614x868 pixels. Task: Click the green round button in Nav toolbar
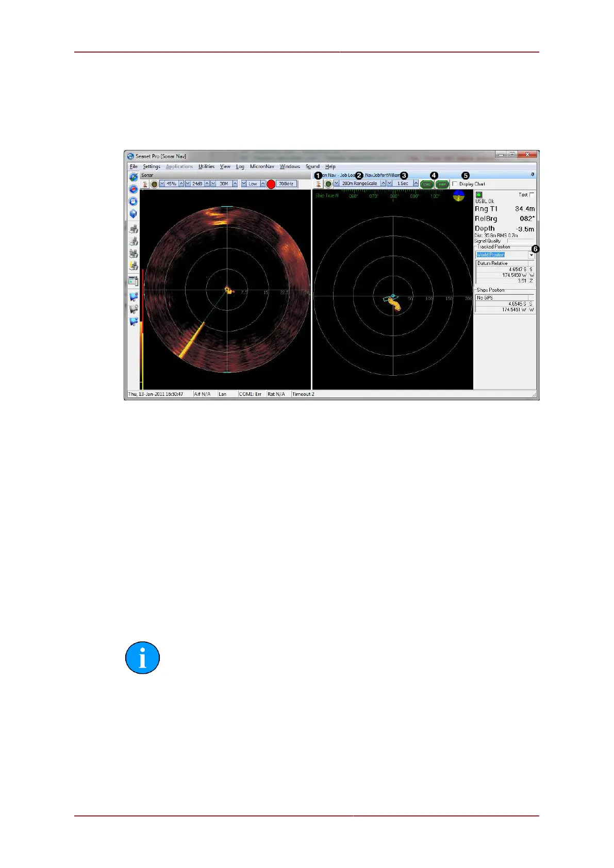click(x=328, y=184)
